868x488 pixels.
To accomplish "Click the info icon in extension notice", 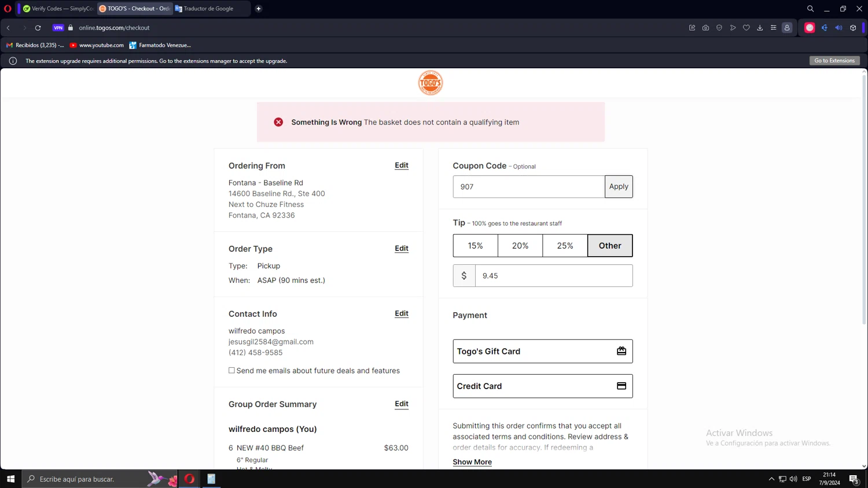I will (x=13, y=61).
